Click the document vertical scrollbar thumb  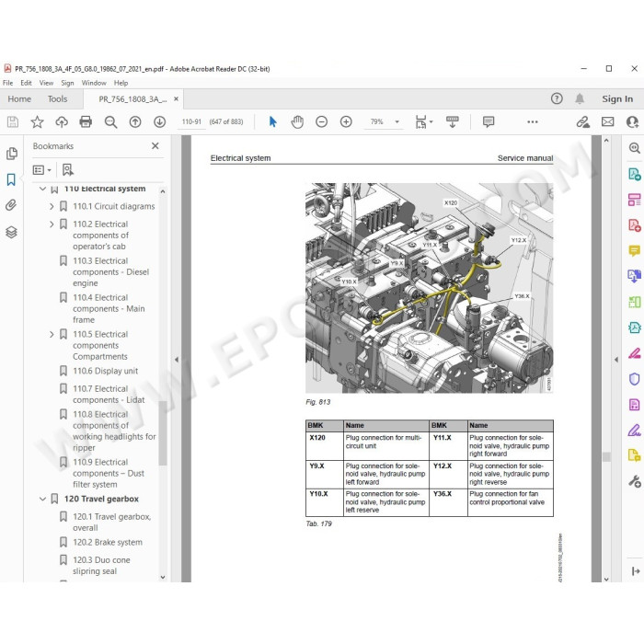coord(606,457)
